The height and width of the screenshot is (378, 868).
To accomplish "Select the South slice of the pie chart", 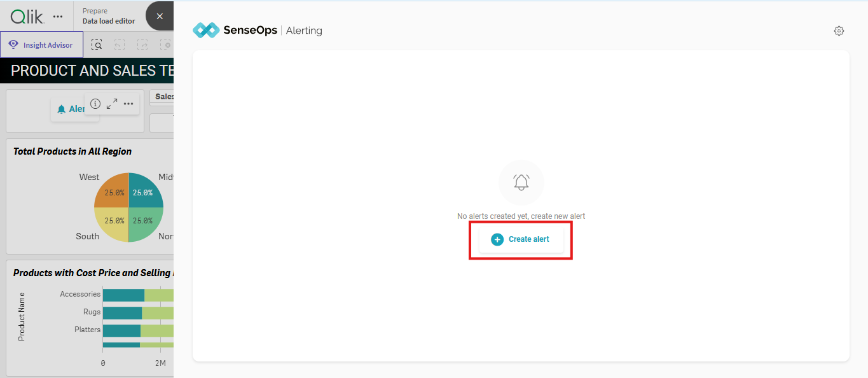I will point(112,224).
